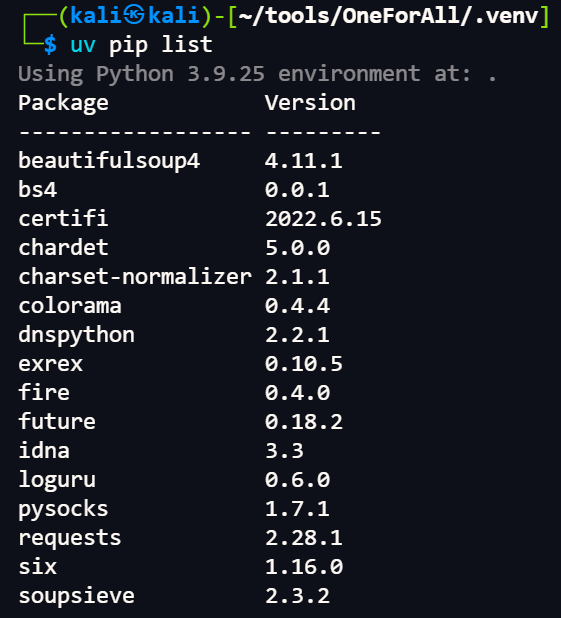Click the certifi version 2022.6.15
The height and width of the screenshot is (618, 561).
pyautogui.click(x=323, y=219)
